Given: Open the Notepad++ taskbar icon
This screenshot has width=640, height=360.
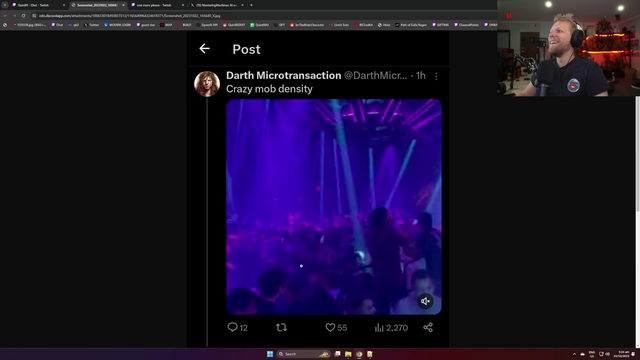Looking at the screenshot, I should point(369,354).
